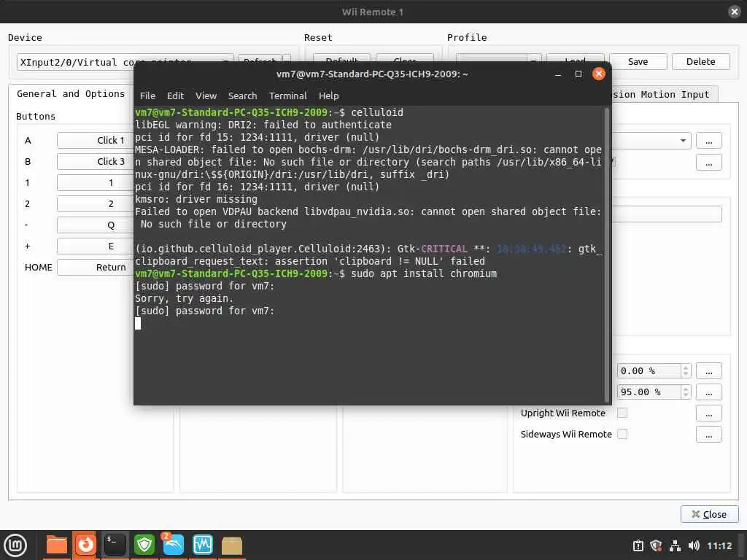Click the mapping button for Wii button 1
The width and height of the screenshot is (747, 560).
[96, 183]
